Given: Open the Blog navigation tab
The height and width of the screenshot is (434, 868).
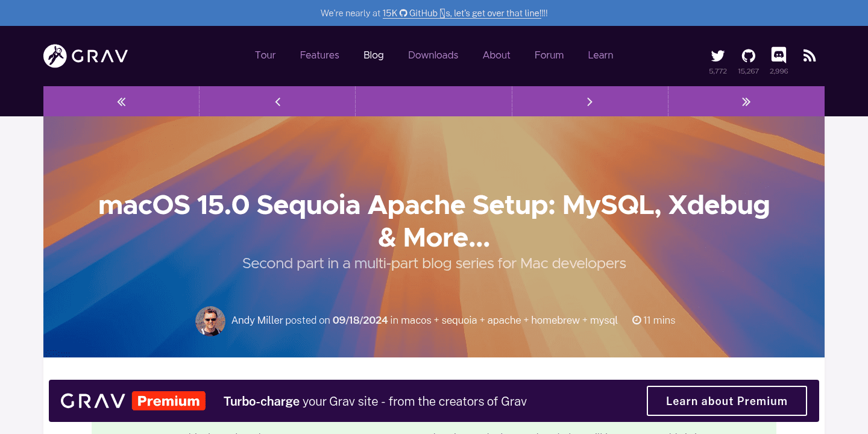Looking at the screenshot, I should click(x=373, y=55).
